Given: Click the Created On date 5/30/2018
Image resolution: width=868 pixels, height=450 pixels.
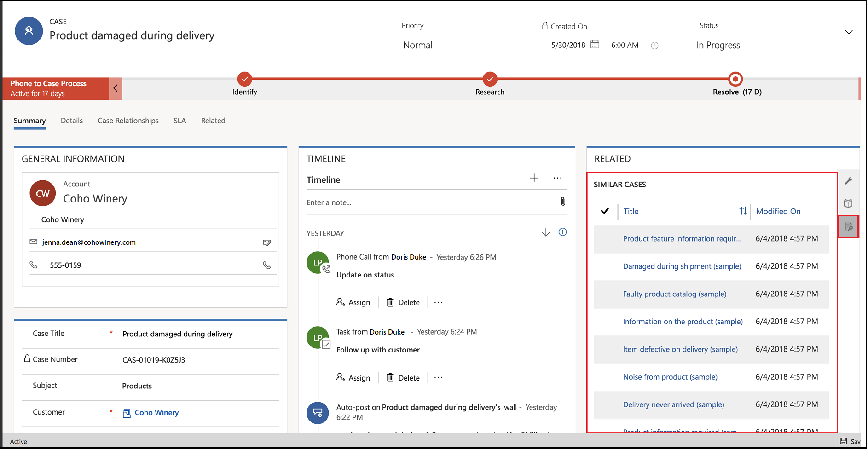Looking at the screenshot, I should pos(568,45).
